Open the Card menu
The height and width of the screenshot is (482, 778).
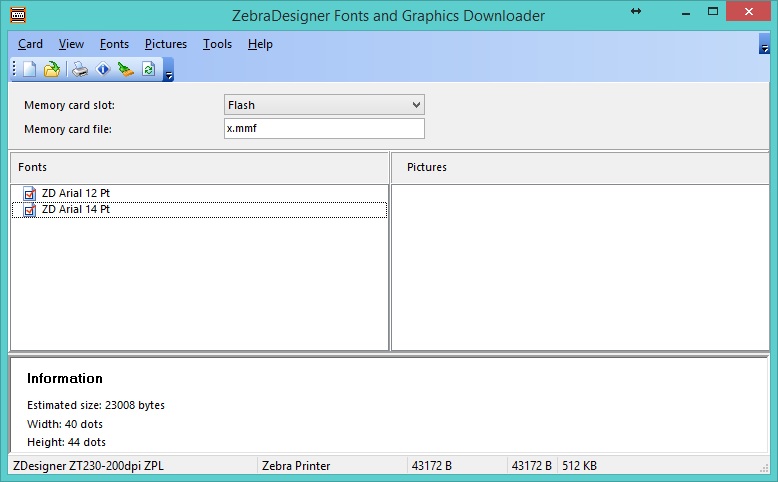click(30, 44)
